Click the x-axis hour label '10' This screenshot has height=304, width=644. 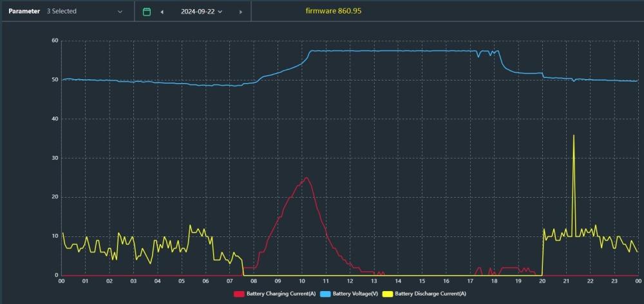pyautogui.click(x=302, y=281)
